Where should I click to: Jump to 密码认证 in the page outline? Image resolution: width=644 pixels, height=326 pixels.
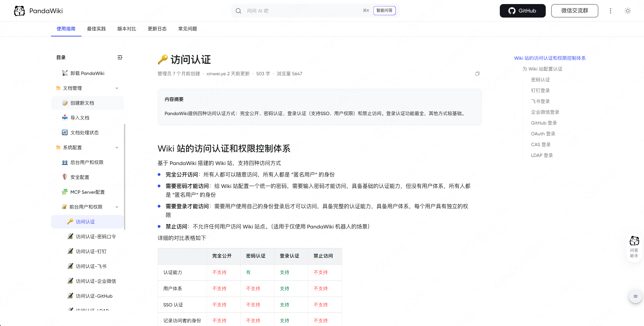coord(540,80)
